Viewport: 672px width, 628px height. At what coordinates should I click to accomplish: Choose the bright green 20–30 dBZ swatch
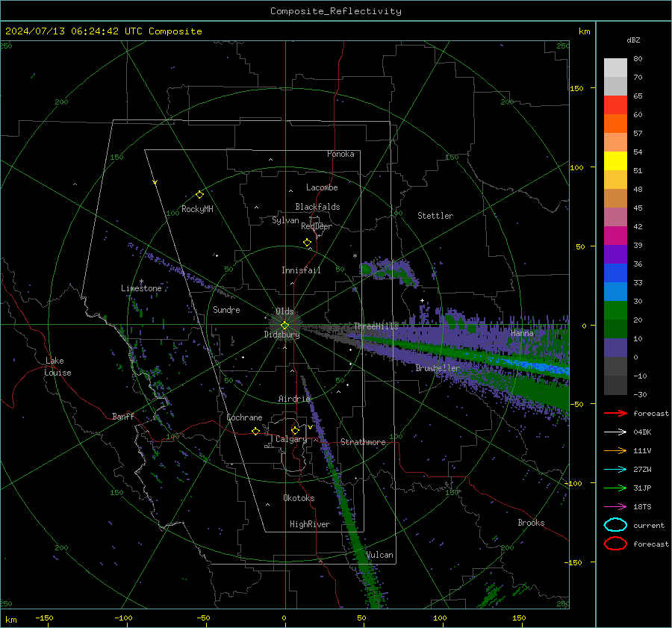pos(615,311)
